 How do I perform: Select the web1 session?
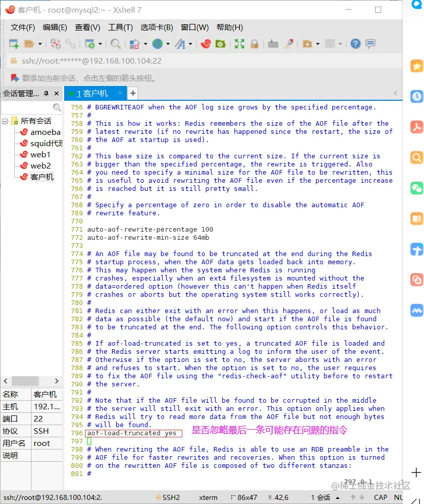[40, 155]
